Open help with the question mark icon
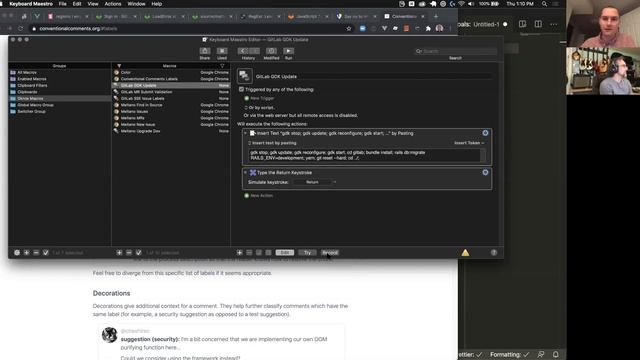Screen dimensions: 640x360 tap(494, 253)
